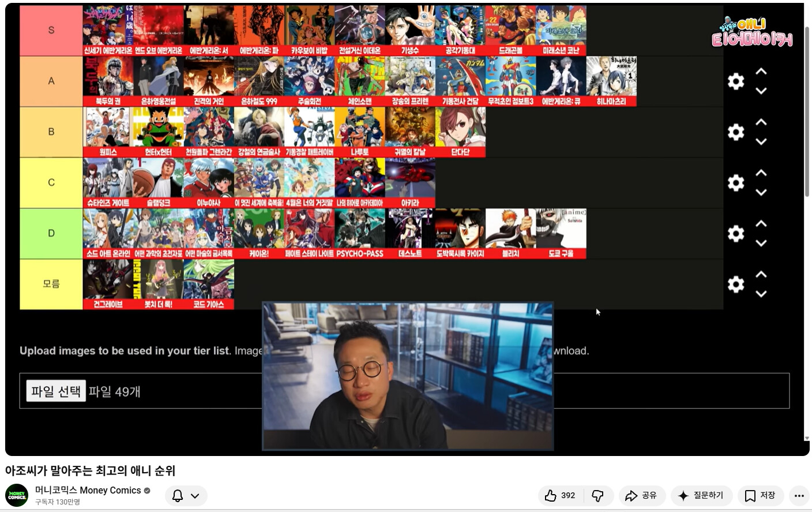Click the 건그레이브 thumbnail in 모름 row
This screenshot has height=512, width=812.
[108, 285]
